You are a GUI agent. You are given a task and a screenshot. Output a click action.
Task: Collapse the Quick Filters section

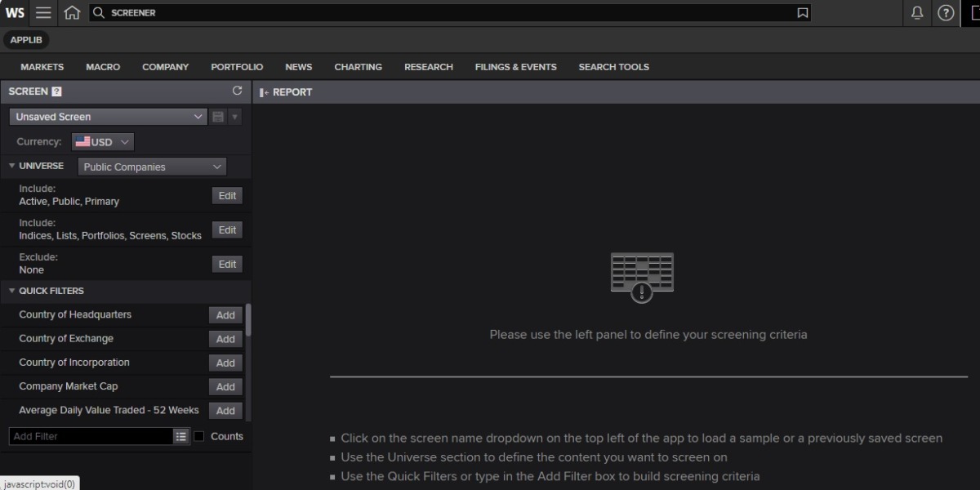coord(12,291)
